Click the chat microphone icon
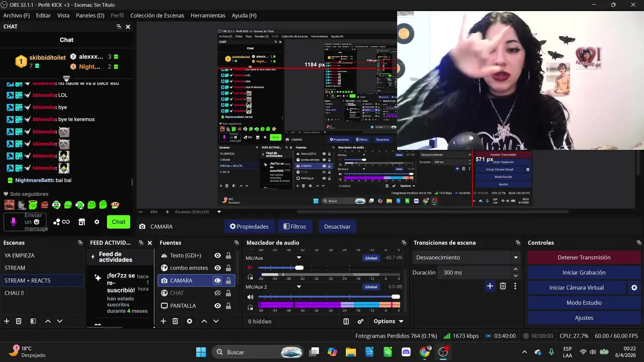The width and height of the screenshot is (644, 362). pyautogui.click(x=14, y=222)
